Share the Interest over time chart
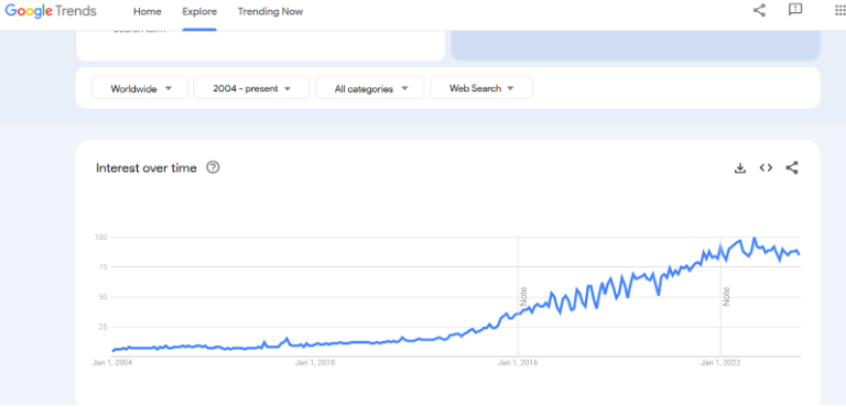 click(792, 168)
